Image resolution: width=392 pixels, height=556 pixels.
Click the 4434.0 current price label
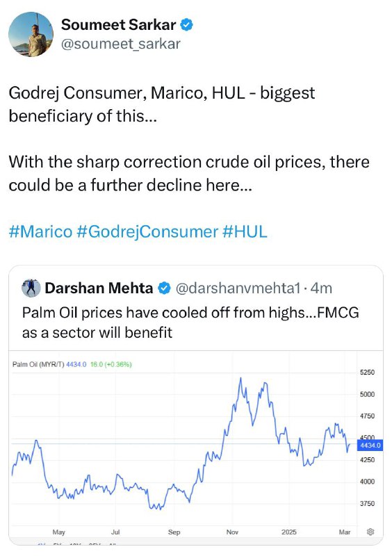[x=370, y=445]
